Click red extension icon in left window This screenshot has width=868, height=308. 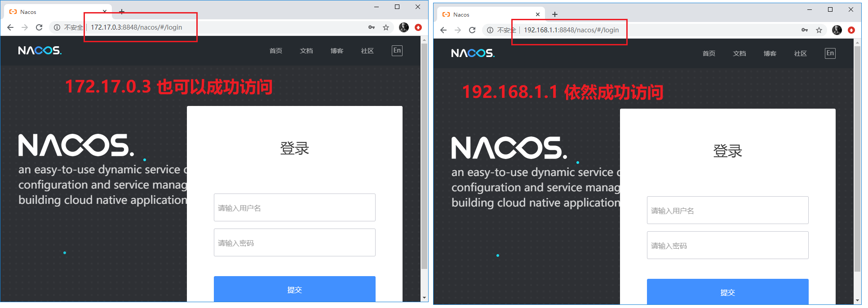click(x=418, y=27)
